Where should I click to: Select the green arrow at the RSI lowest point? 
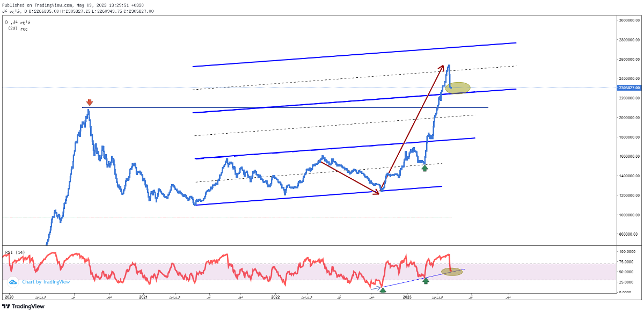pos(383,289)
